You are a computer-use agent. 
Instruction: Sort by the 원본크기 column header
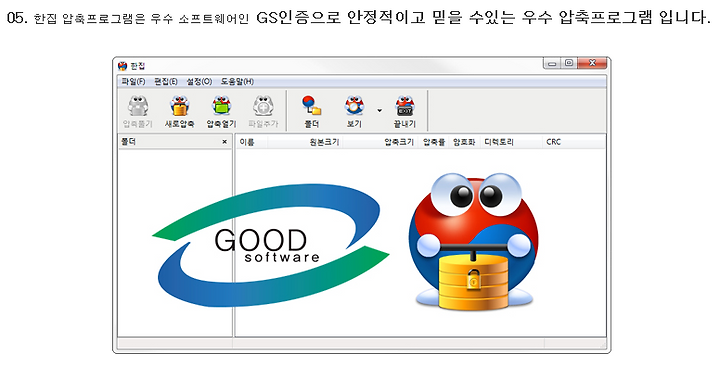[x=305, y=142]
